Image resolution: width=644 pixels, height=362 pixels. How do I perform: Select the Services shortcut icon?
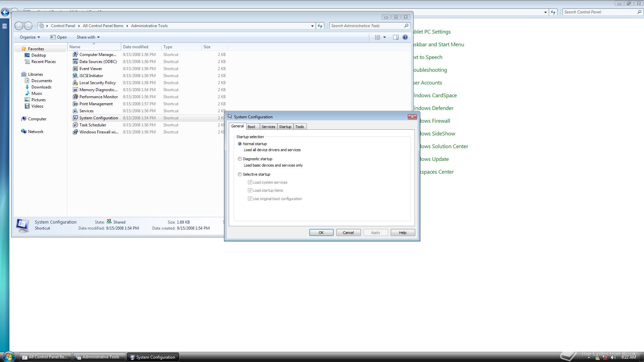click(75, 111)
